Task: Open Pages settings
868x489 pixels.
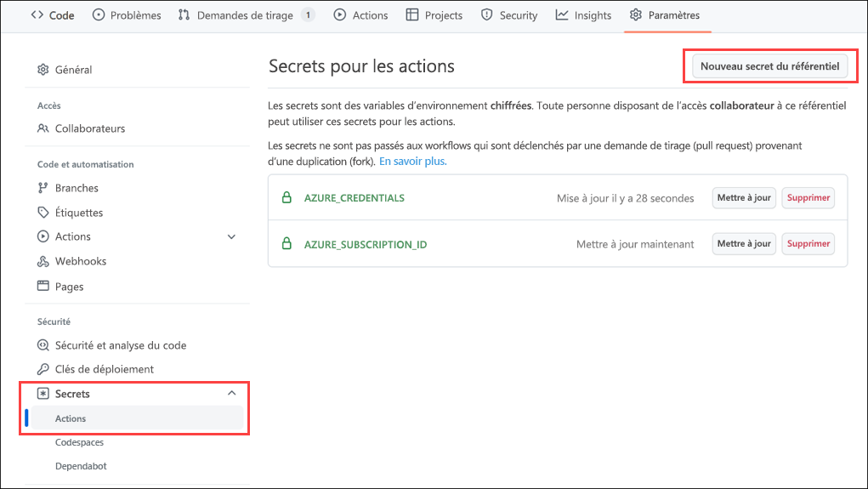Action: pos(69,287)
